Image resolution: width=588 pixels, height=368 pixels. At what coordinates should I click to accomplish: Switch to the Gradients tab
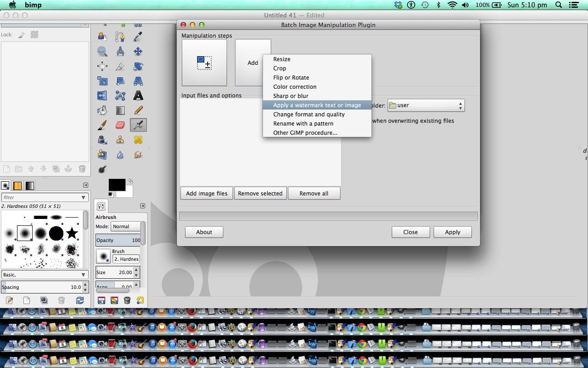tap(29, 185)
